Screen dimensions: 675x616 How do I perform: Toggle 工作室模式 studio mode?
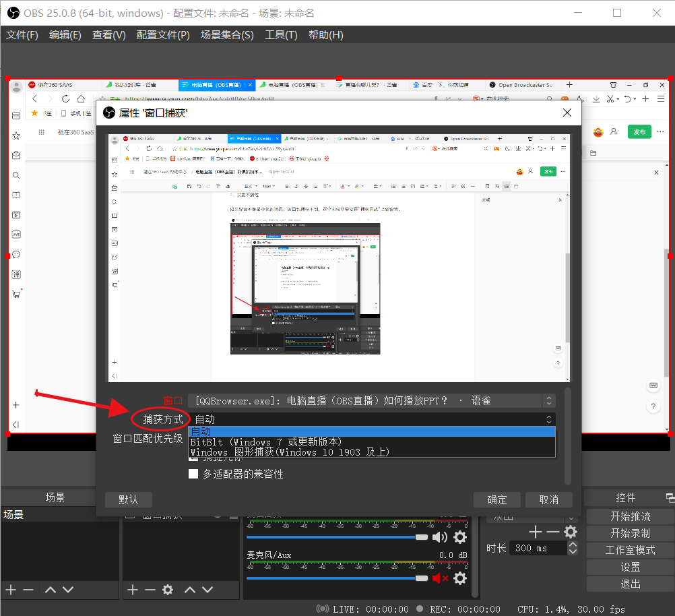631,550
